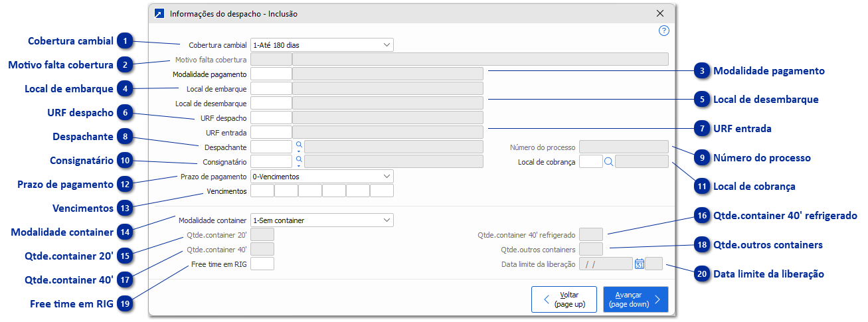This screenshot has height=322, width=868.
Task: Click numbered callout badge 20
Action: (x=701, y=274)
